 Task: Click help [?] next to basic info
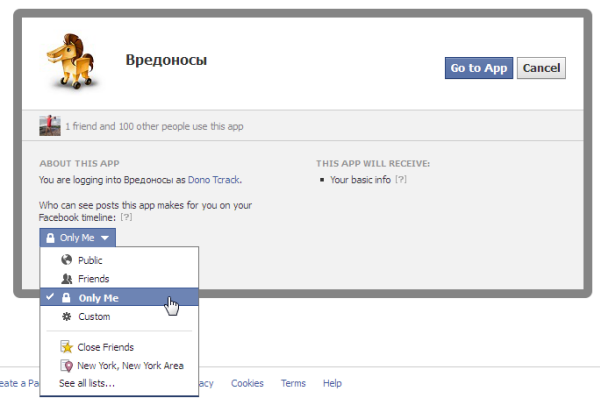click(x=401, y=179)
